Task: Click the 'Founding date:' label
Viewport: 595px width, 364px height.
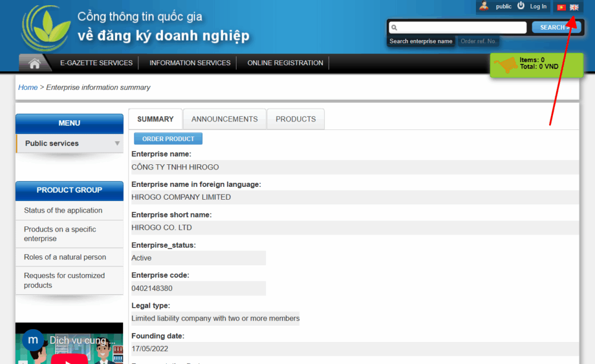Action: click(x=158, y=336)
